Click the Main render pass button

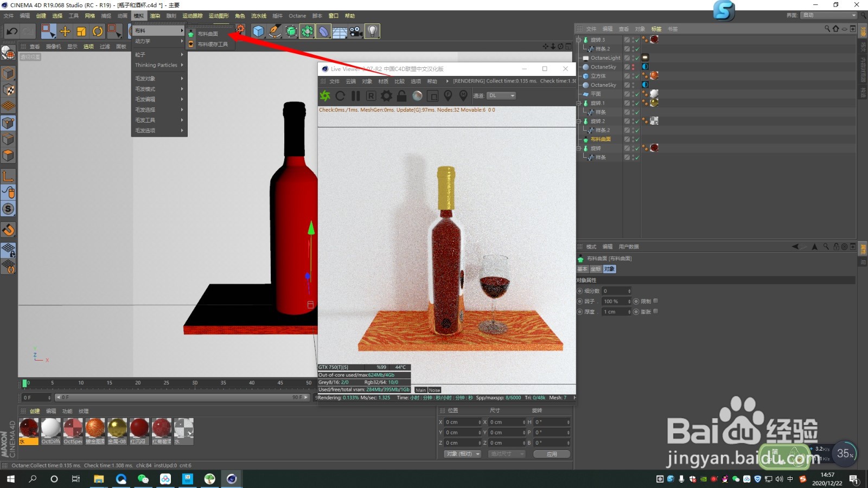(x=421, y=390)
